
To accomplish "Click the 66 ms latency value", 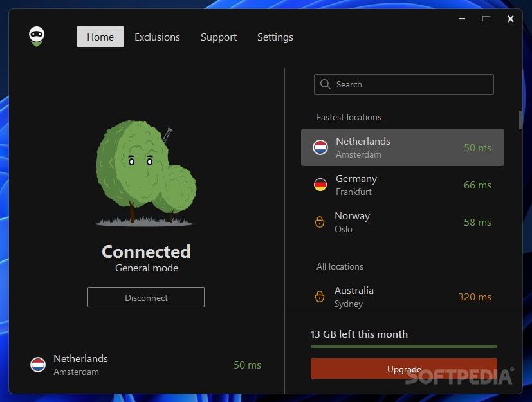I will tap(477, 185).
